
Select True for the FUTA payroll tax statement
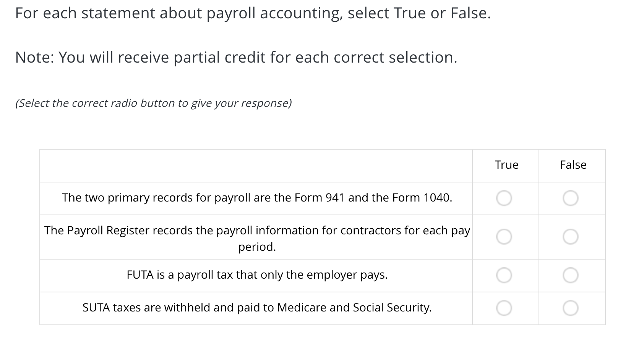coord(504,275)
